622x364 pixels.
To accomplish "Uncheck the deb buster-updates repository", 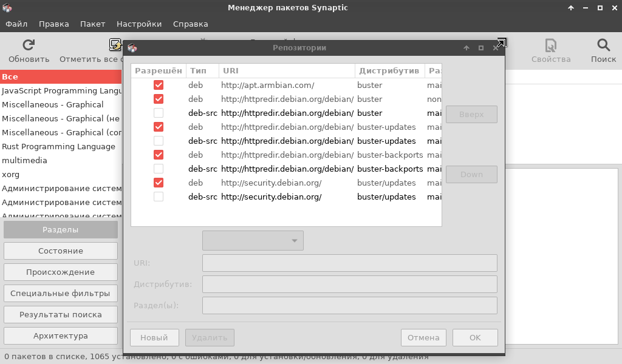I will tap(159, 127).
